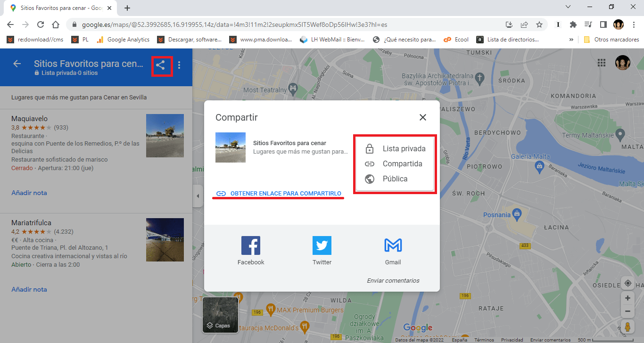Show your location on the map
The height and width of the screenshot is (343, 644).
(627, 283)
